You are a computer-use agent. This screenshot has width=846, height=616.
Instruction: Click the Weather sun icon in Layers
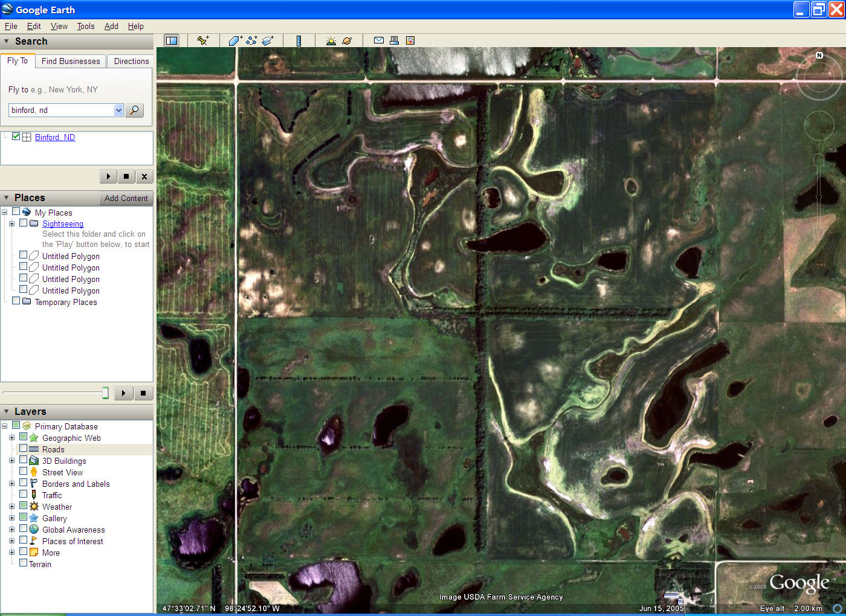tap(34, 507)
